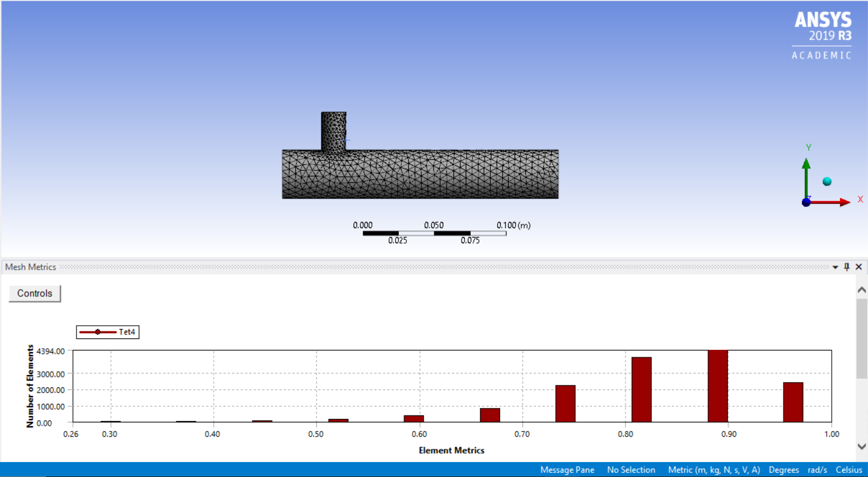Select the blue Z-axis sphere of the triad
The height and width of the screenshot is (477, 868).
[806, 202]
